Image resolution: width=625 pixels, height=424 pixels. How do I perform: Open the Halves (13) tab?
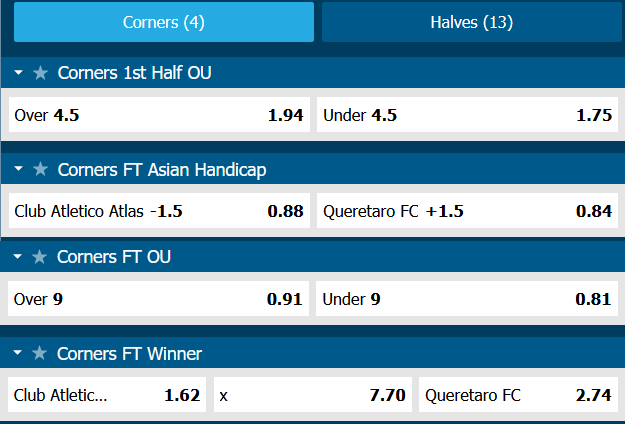pos(470,22)
